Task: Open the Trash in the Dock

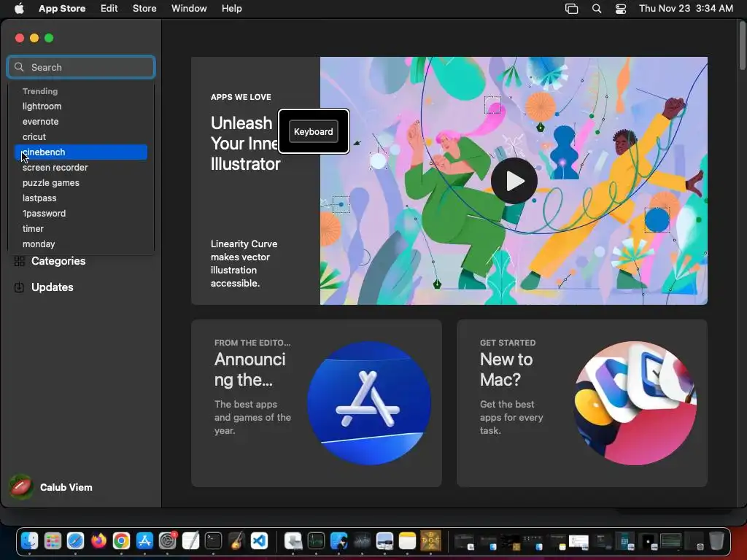Action: tap(716, 541)
